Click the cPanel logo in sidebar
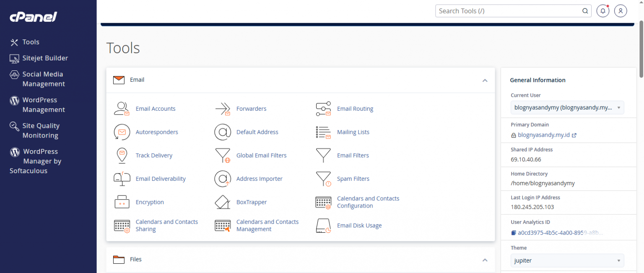Viewport: 644px width, 273px height. coord(33,17)
